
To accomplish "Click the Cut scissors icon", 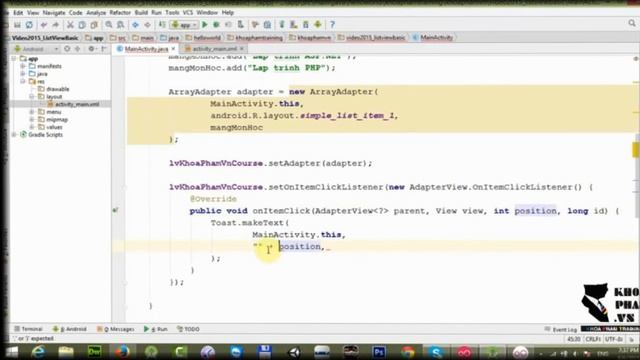I will tap(70, 25).
